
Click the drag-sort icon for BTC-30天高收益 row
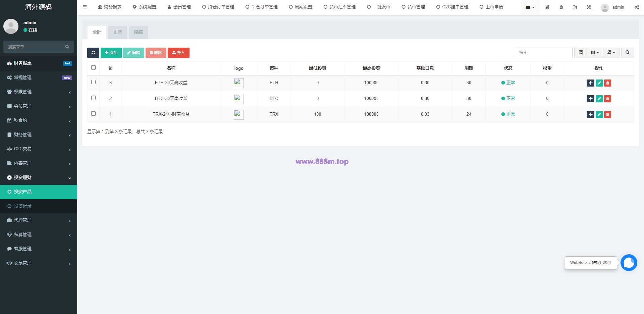(x=591, y=99)
